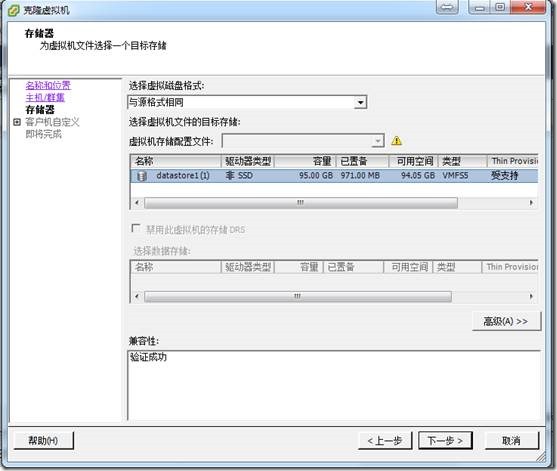Click upper table scroll right arrow

(531, 203)
